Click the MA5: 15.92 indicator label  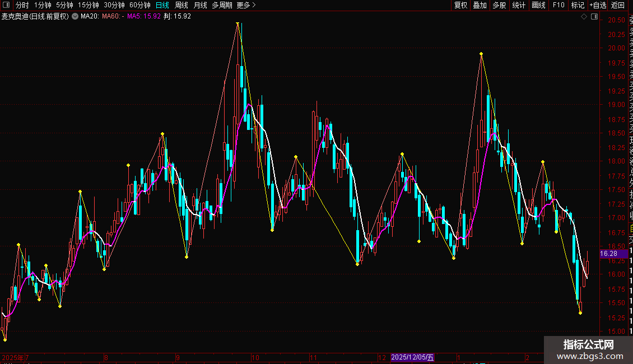pos(144,17)
